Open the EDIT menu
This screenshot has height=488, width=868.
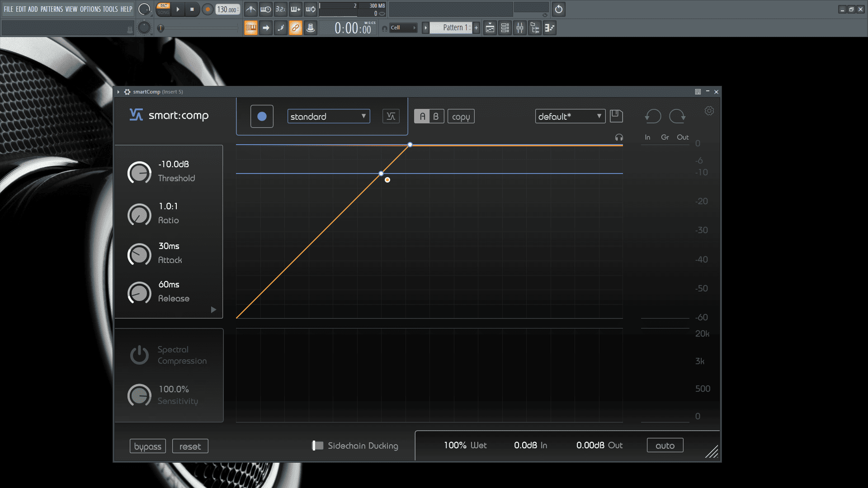click(21, 9)
